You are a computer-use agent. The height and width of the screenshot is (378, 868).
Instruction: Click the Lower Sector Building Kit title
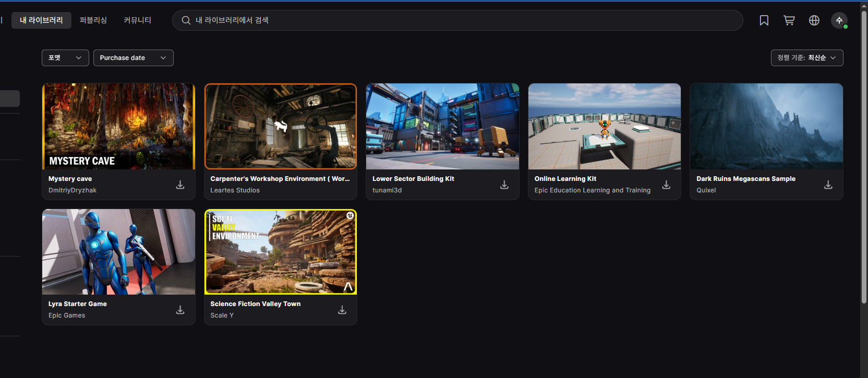pyautogui.click(x=413, y=179)
